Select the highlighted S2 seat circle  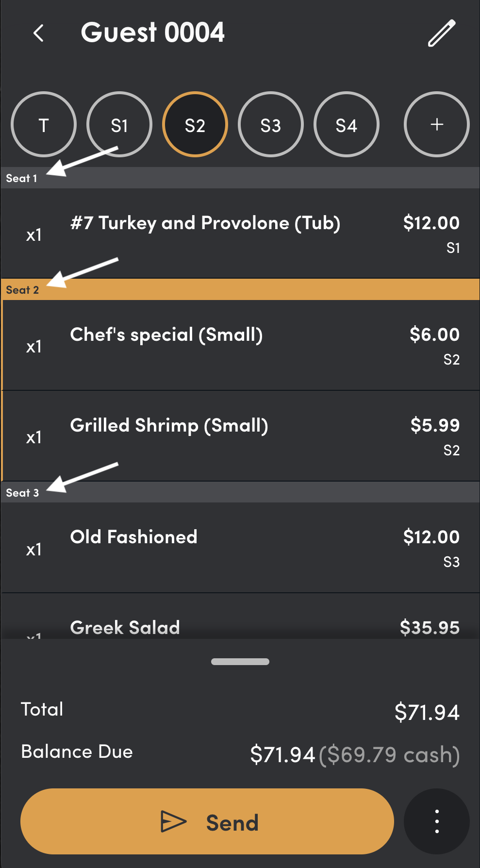[195, 124]
